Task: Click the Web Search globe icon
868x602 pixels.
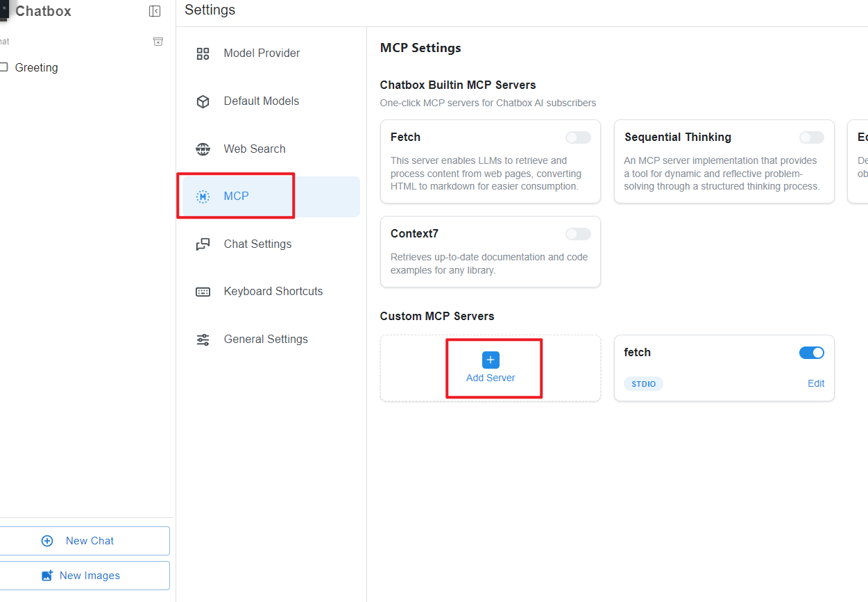Action: point(203,149)
